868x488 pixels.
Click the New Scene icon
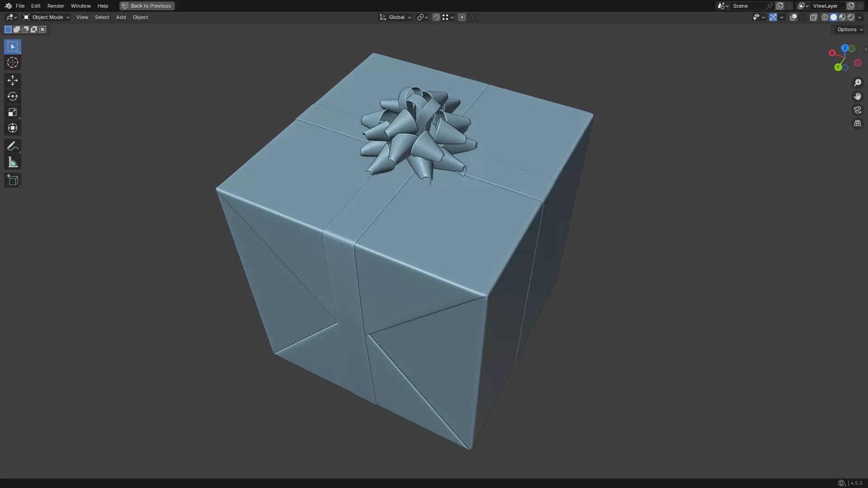pyautogui.click(x=780, y=6)
